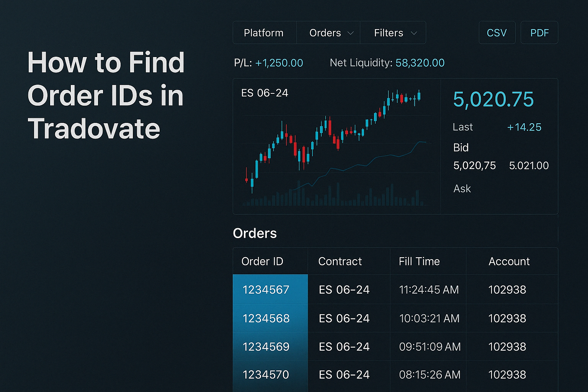Click the chevron next to Orders
The width and height of the screenshot is (588, 392).
pyautogui.click(x=350, y=33)
